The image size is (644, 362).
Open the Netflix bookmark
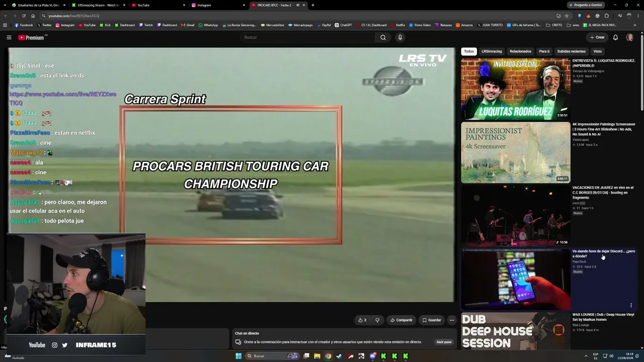tap(397, 25)
